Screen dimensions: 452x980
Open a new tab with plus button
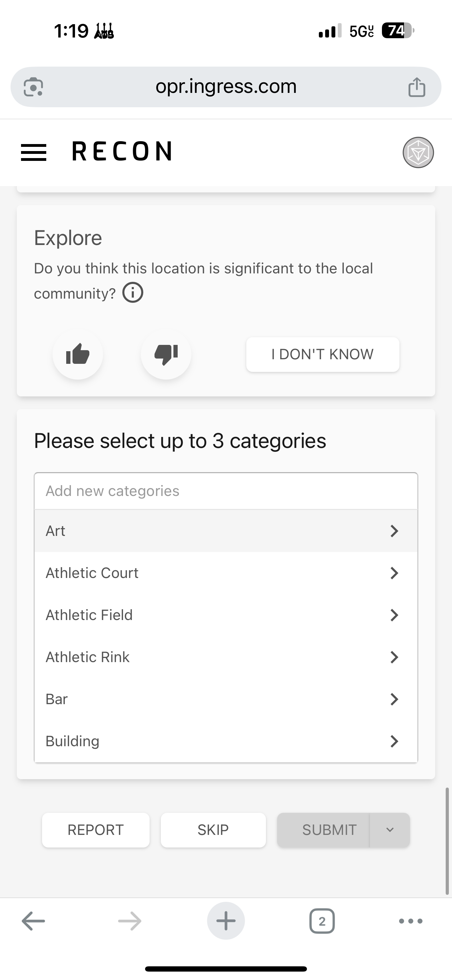tap(226, 921)
